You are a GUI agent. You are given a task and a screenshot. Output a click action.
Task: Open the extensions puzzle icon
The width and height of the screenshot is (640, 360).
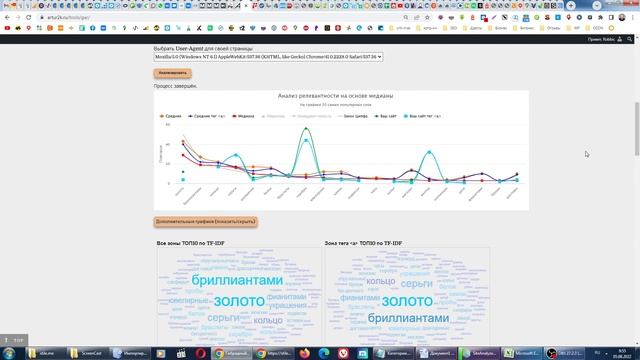pos(600,18)
